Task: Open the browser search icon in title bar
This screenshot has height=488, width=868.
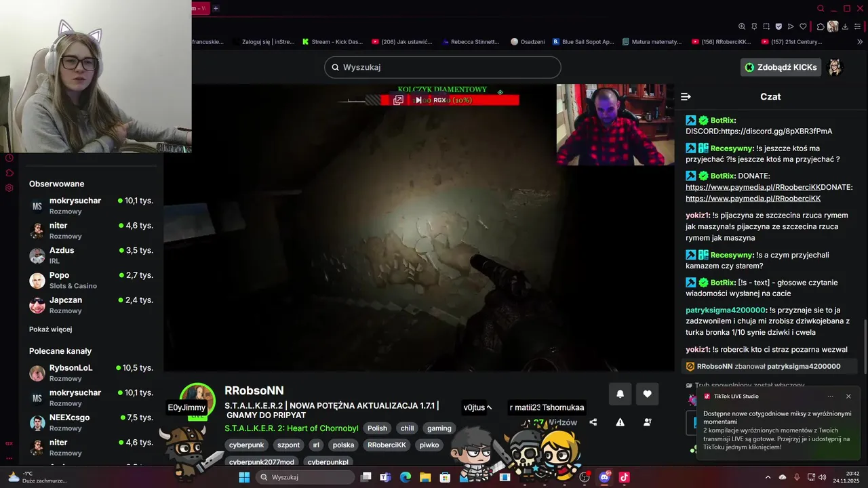Action: click(x=821, y=9)
